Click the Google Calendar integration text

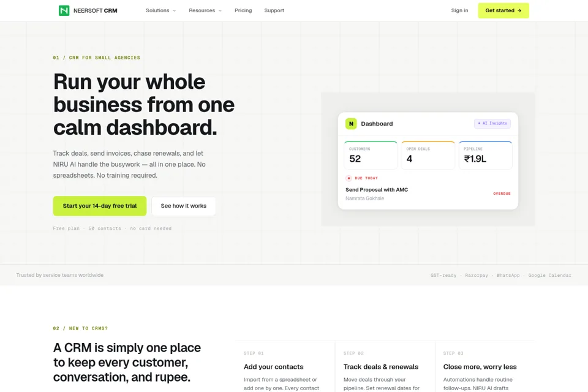tap(550, 276)
